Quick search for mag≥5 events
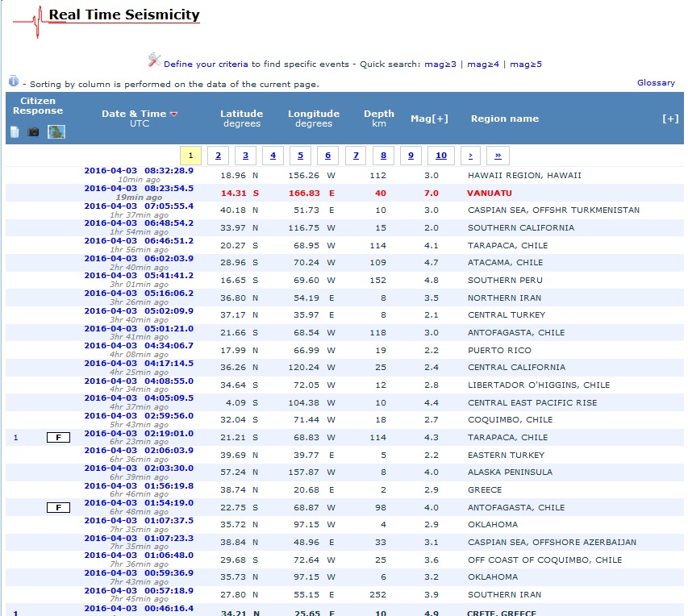The image size is (688, 616). [x=526, y=64]
